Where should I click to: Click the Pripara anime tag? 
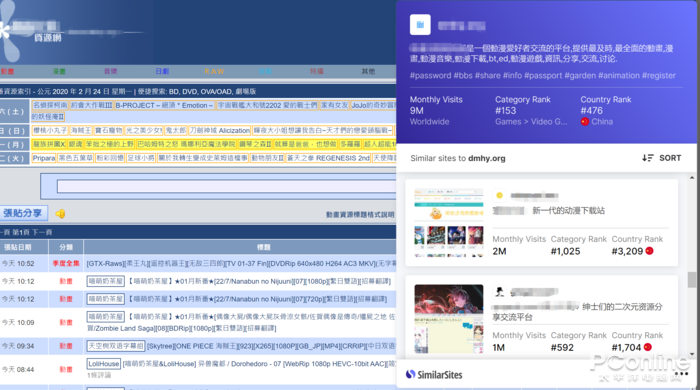pyautogui.click(x=44, y=158)
